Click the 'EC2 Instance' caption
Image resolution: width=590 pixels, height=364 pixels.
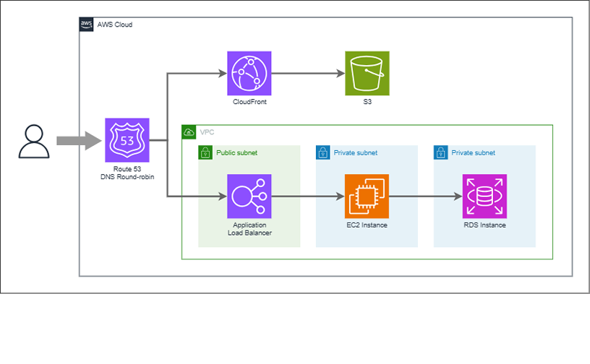click(x=367, y=225)
